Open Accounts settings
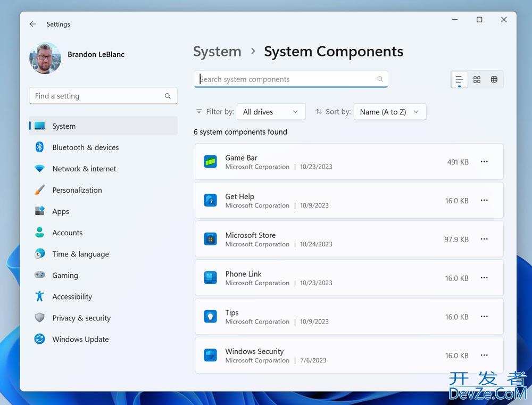Screen dimensions: 532x405 click(x=103, y=233)
